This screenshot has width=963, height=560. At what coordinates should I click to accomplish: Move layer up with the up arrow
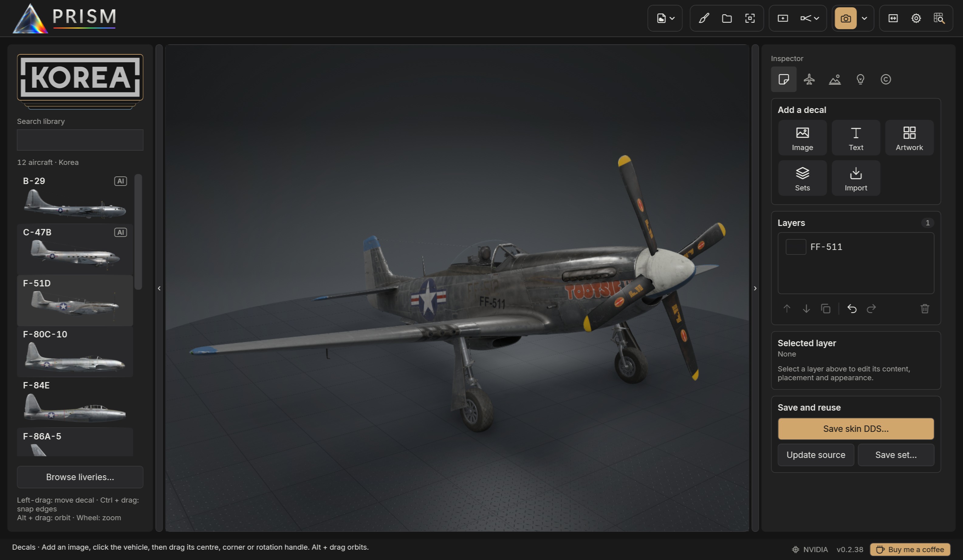click(x=787, y=309)
